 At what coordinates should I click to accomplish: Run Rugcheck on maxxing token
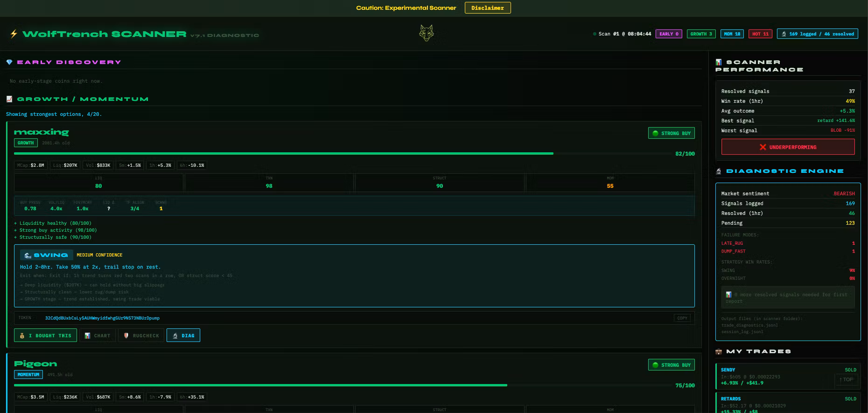coord(141,335)
